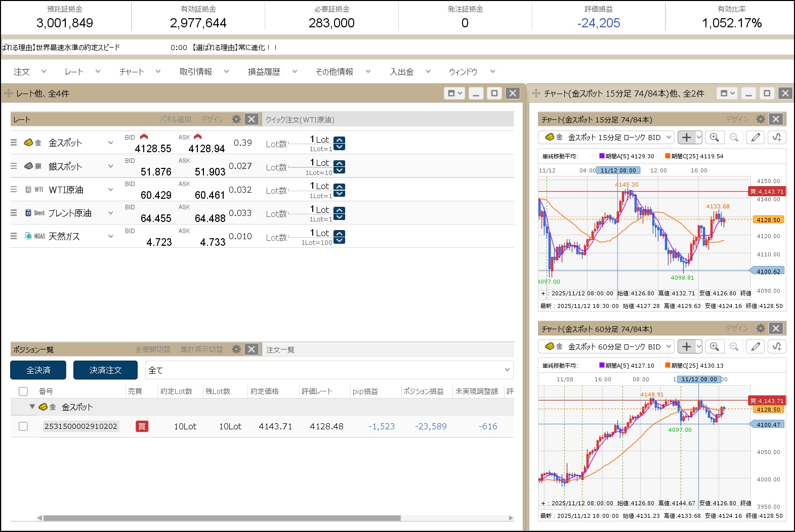Click zoom-out magnifier on 60-minute gold chart

pyautogui.click(x=734, y=346)
